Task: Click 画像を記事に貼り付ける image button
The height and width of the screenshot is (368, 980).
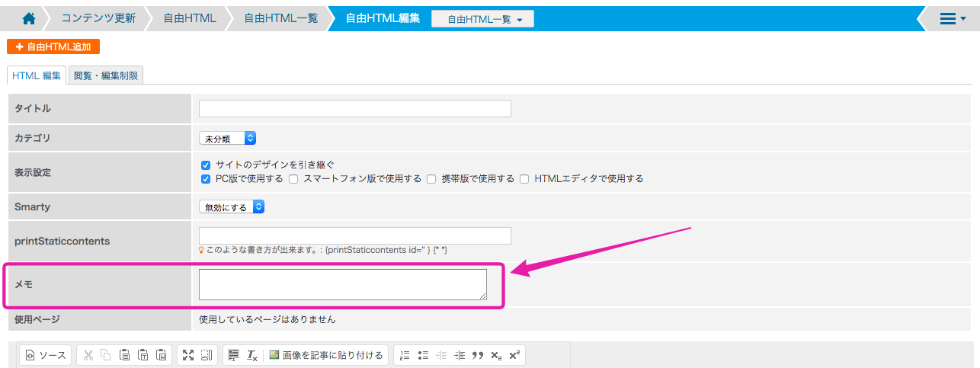Action: pyautogui.click(x=326, y=355)
